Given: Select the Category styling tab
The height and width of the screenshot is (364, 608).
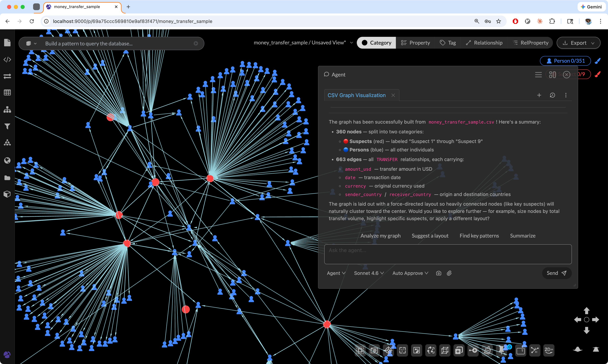Looking at the screenshot, I should [x=376, y=43].
